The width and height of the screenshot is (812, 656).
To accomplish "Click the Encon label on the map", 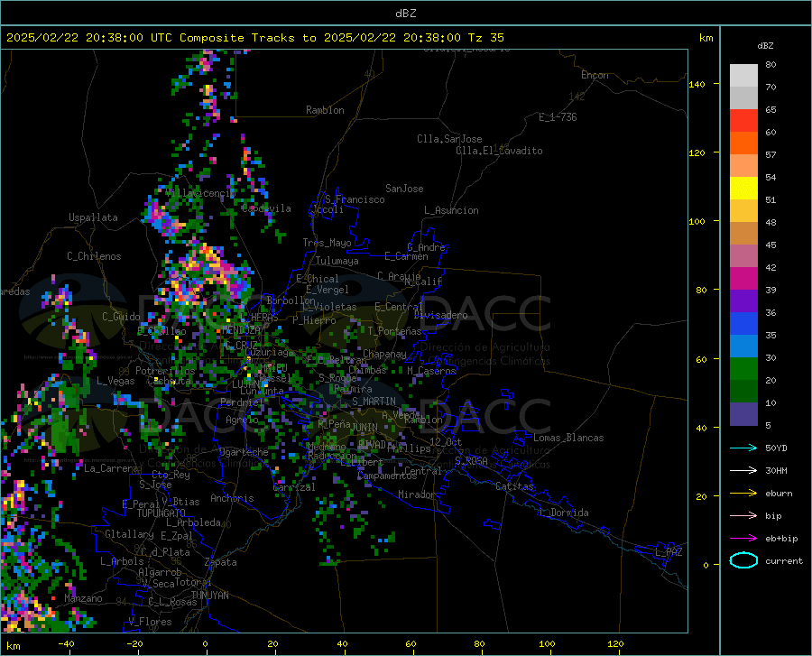I will (595, 75).
